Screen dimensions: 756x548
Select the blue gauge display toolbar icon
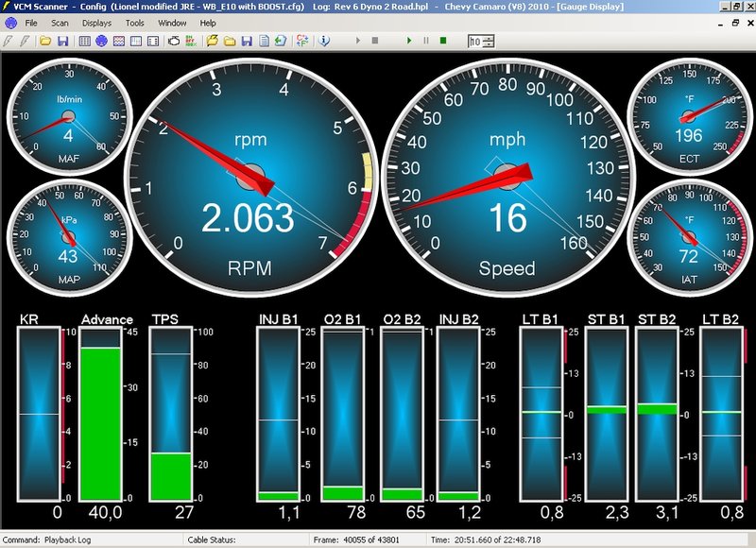pos(102,42)
